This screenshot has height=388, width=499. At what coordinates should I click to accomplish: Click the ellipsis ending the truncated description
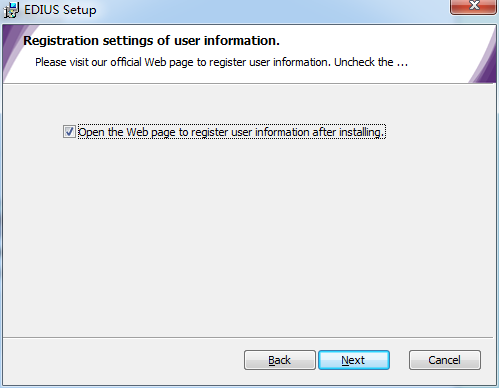pyautogui.click(x=402, y=63)
